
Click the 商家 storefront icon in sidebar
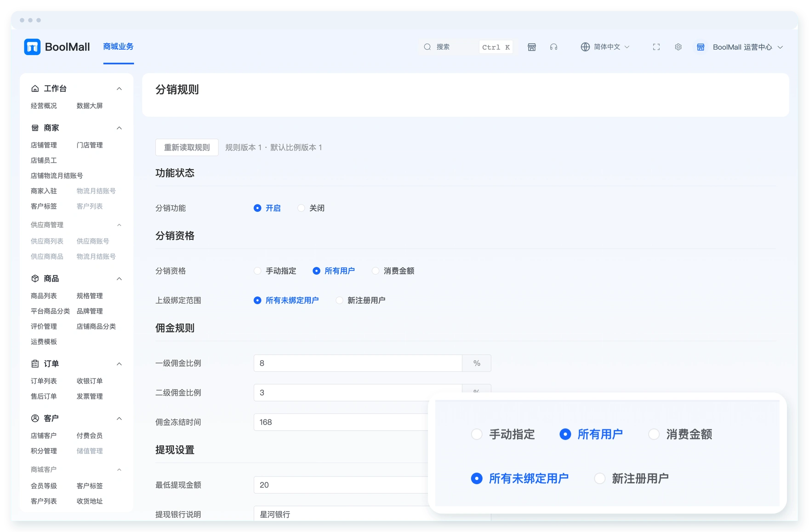pyautogui.click(x=35, y=128)
